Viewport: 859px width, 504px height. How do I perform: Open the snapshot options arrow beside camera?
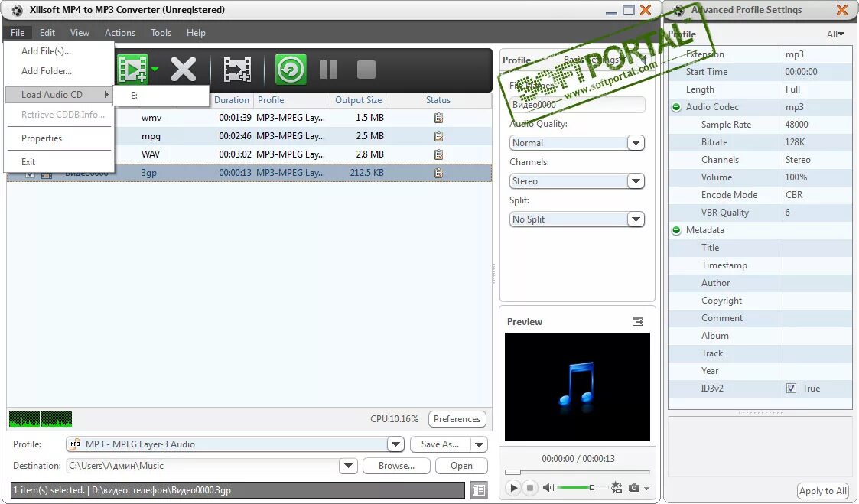click(646, 488)
